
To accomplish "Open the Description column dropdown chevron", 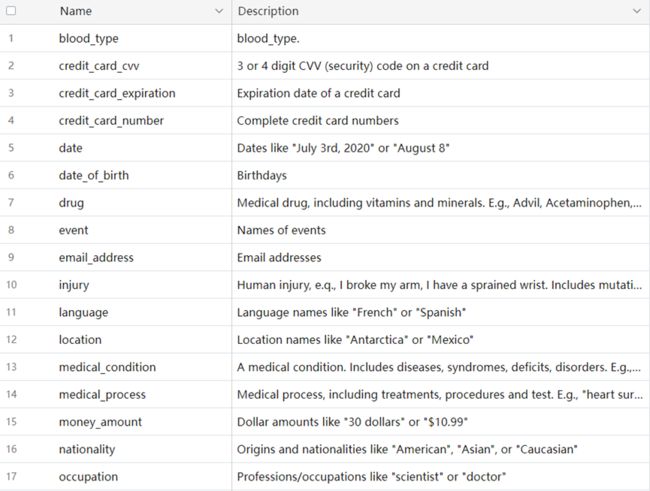I will (x=637, y=11).
